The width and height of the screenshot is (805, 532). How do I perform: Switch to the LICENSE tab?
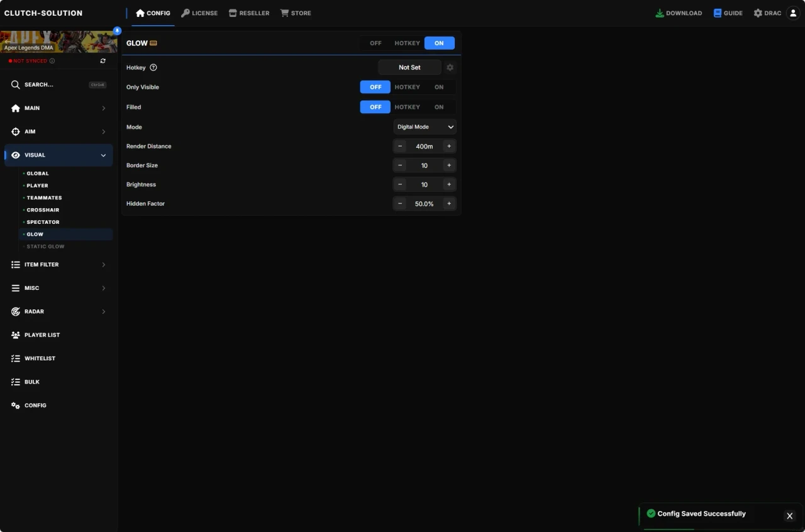tap(199, 13)
